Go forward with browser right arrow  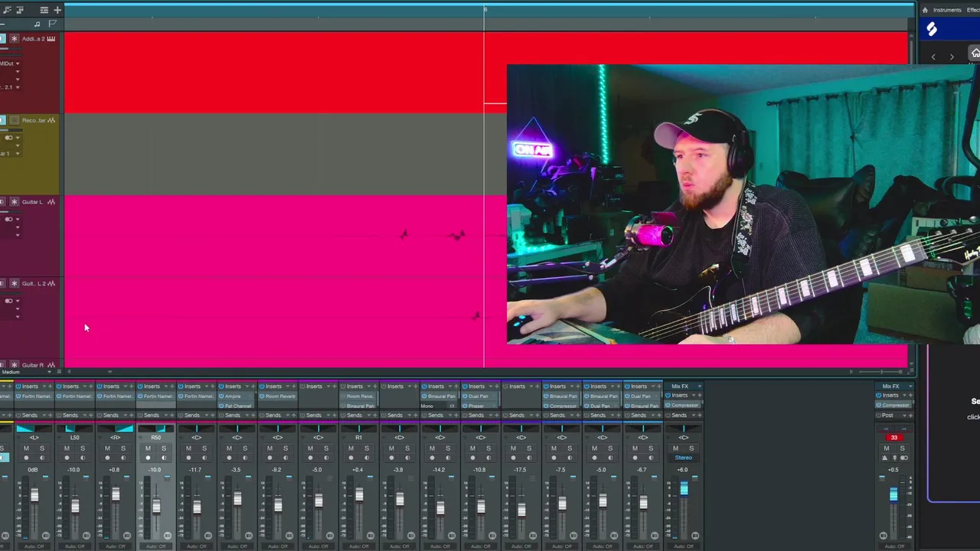coord(952,57)
